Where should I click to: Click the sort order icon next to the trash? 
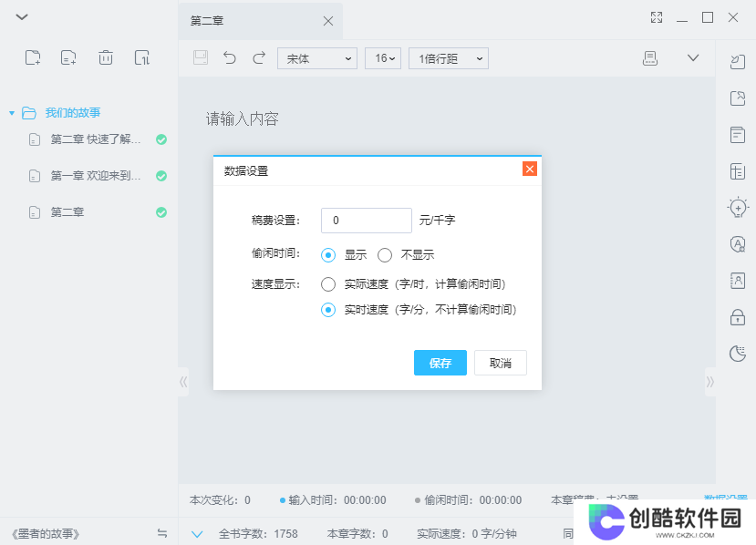point(141,57)
